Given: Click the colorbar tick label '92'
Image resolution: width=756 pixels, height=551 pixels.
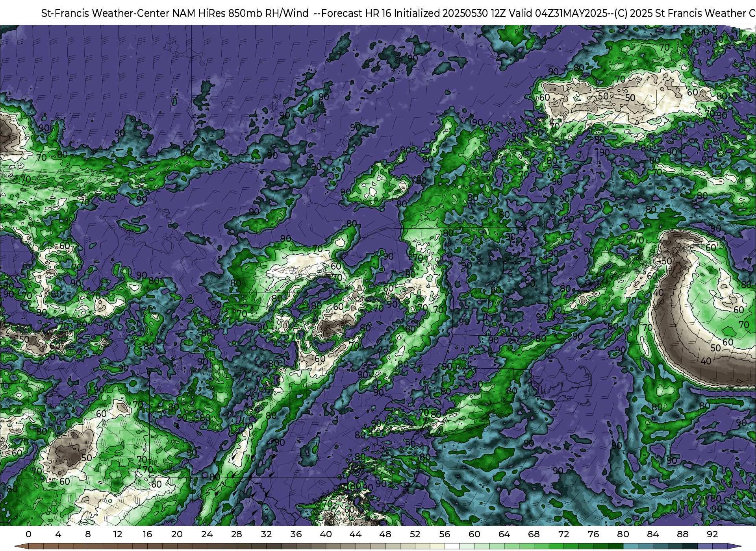Looking at the screenshot, I should (x=712, y=534).
